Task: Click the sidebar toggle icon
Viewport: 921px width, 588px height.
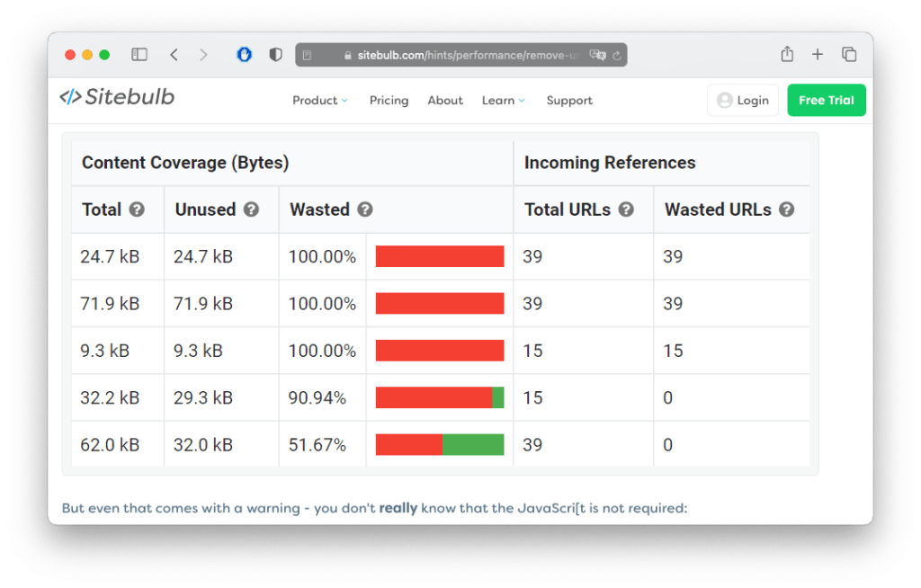Action: tap(139, 54)
